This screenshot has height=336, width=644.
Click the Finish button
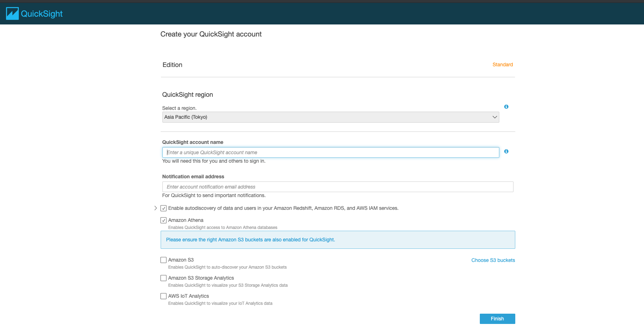tap(497, 319)
